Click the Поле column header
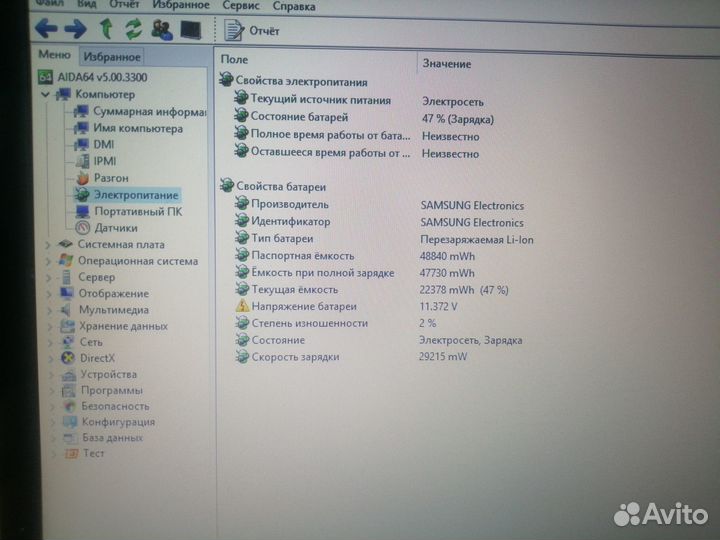This screenshot has height=540, width=720. (x=234, y=59)
